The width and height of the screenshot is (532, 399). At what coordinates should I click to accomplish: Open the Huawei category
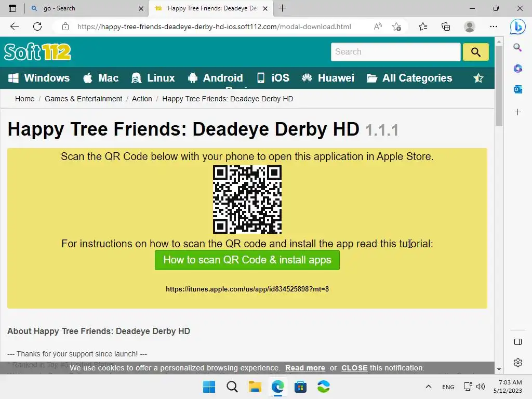(x=328, y=78)
